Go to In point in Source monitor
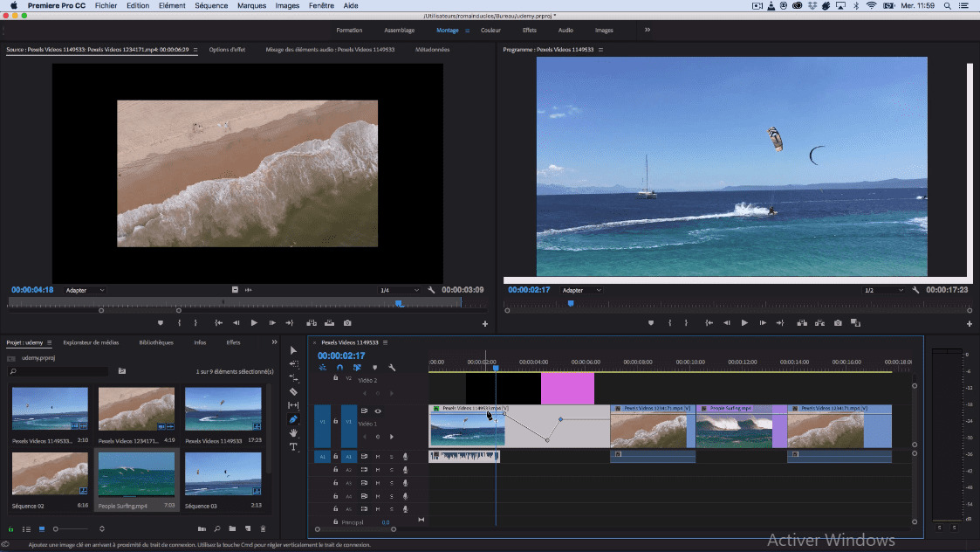 (218, 323)
